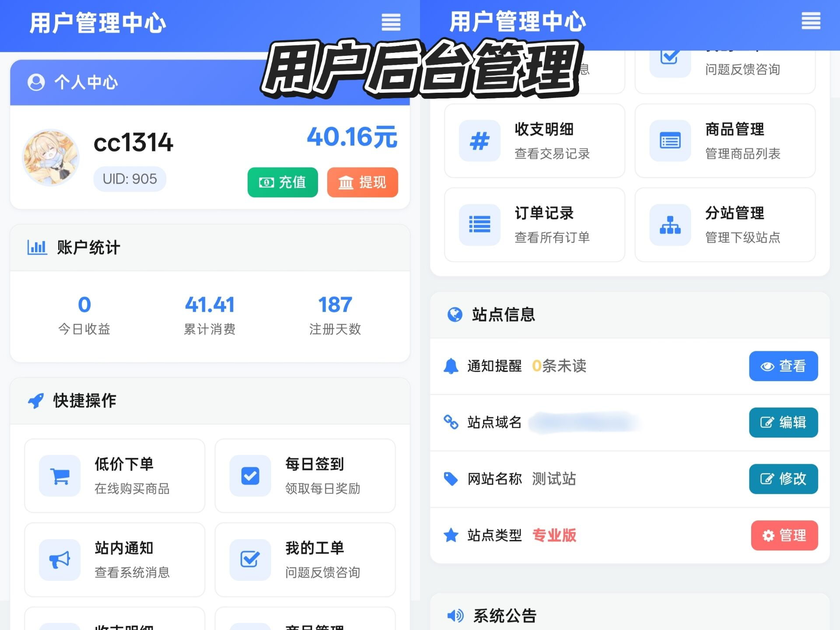Click 修改 to change 网站名称

pyautogui.click(x=783, y=479)
